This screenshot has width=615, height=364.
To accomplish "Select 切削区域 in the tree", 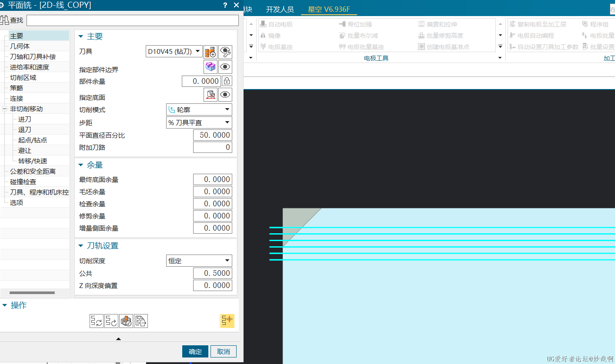I will [23, 77].
